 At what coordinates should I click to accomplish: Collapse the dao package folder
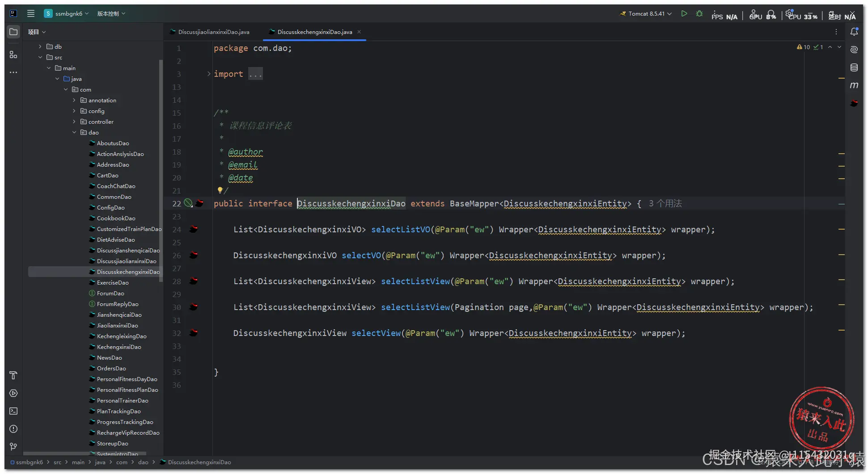pyautogui.click(x=74, y=132)
